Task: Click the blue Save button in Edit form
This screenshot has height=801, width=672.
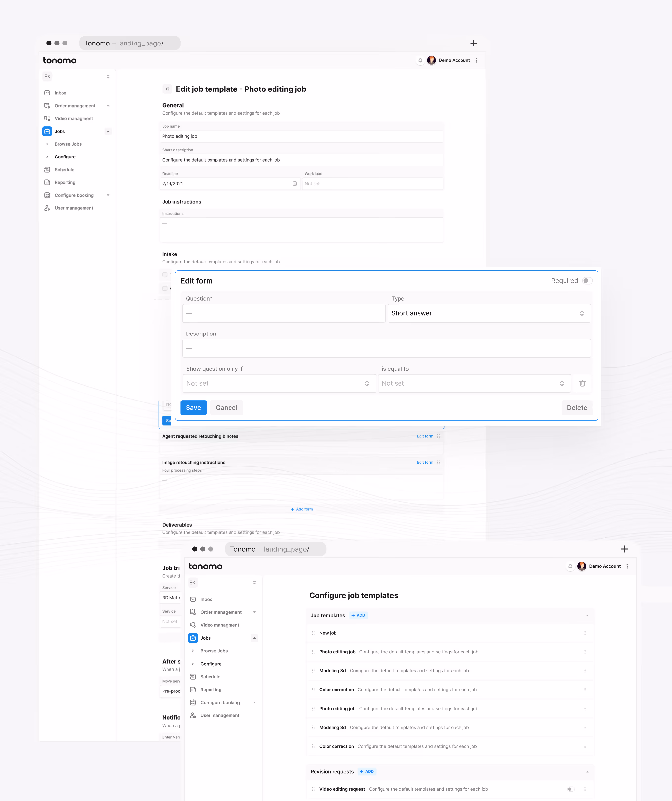Action: 193,408
